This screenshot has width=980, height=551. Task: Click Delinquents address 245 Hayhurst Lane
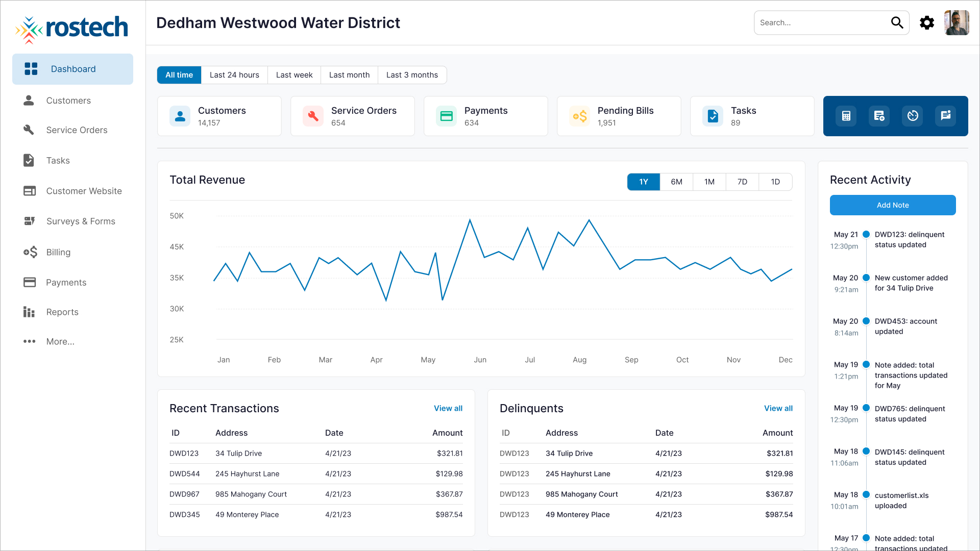578,474
